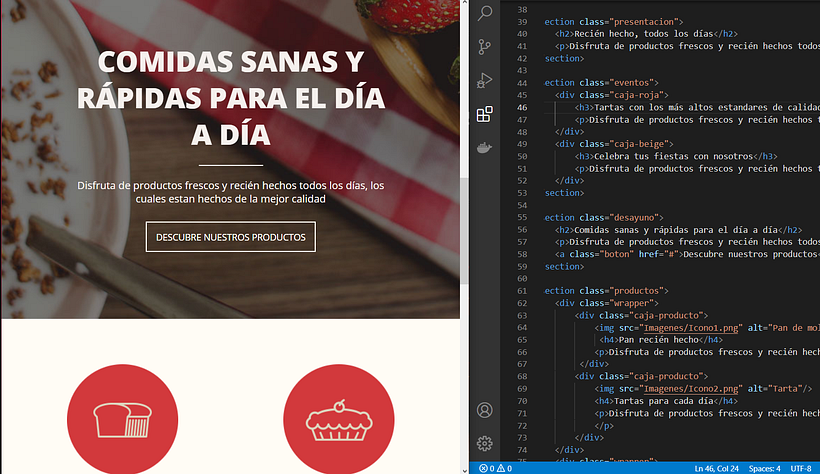Image resolution: width=820 pixels, height=474 pixels.
Task: Open the Extensions view
Action: tap(485, 114)
